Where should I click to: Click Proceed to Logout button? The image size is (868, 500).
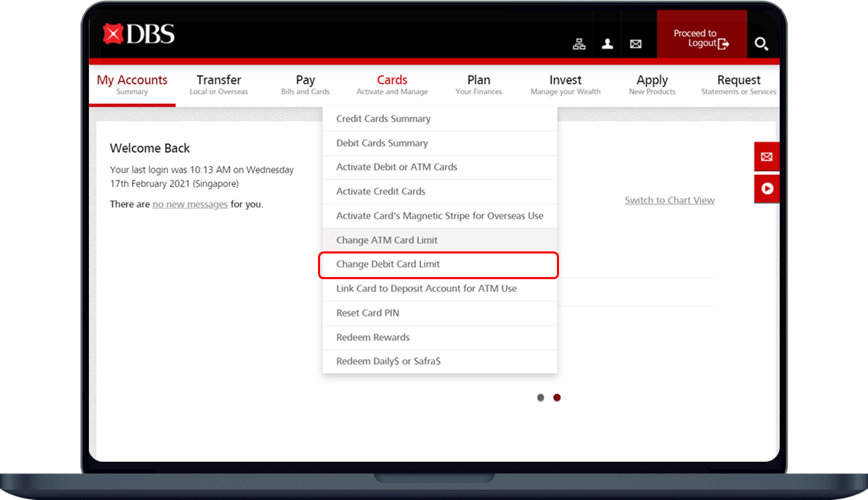click(x=701, y=38)
